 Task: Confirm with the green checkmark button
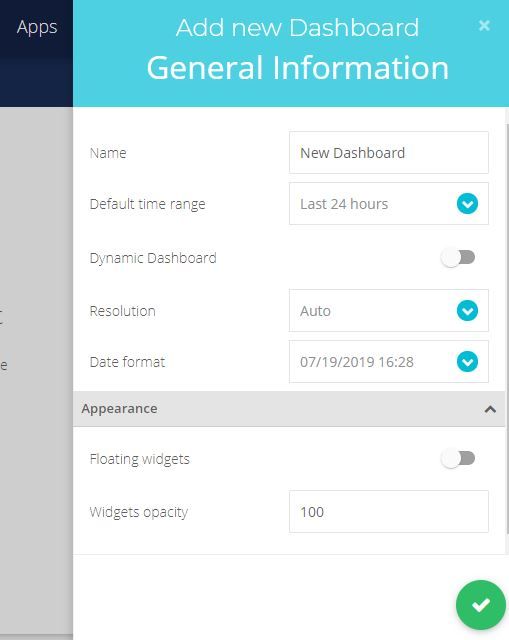pyautogui.click(x=480, y=604)
